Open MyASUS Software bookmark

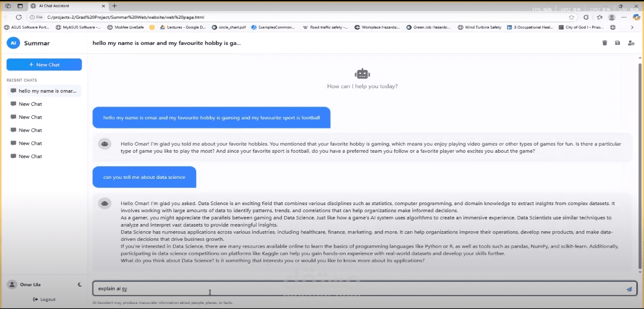click(x=78, y=27)
